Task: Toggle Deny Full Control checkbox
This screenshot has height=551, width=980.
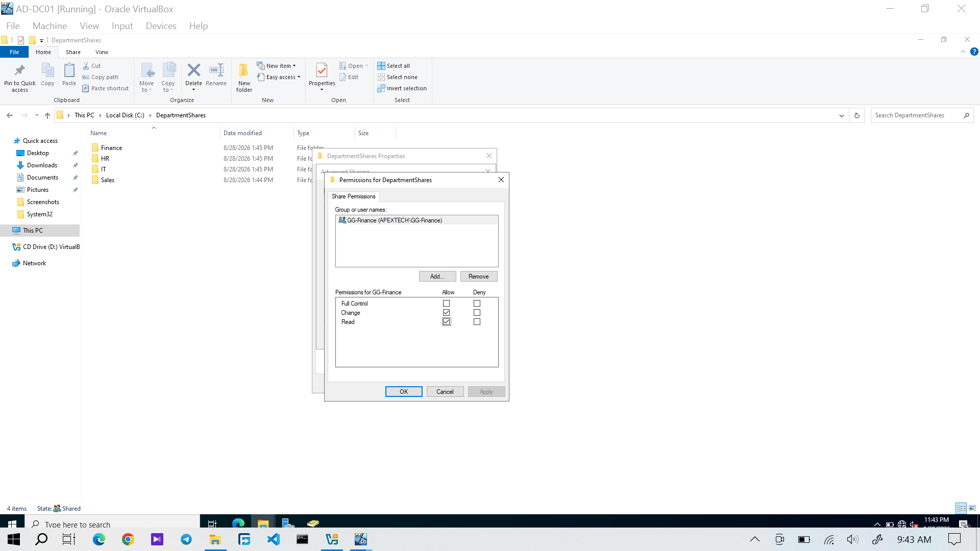Action: click(477, 304)
